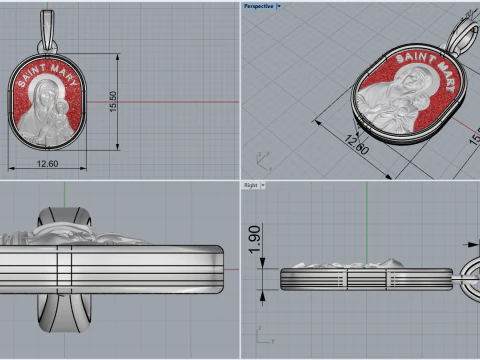Click the SAINT MARY lettering in the Perspective view
Image resolution: width=480 pixels, height=360 pixels.
point(427,68)
